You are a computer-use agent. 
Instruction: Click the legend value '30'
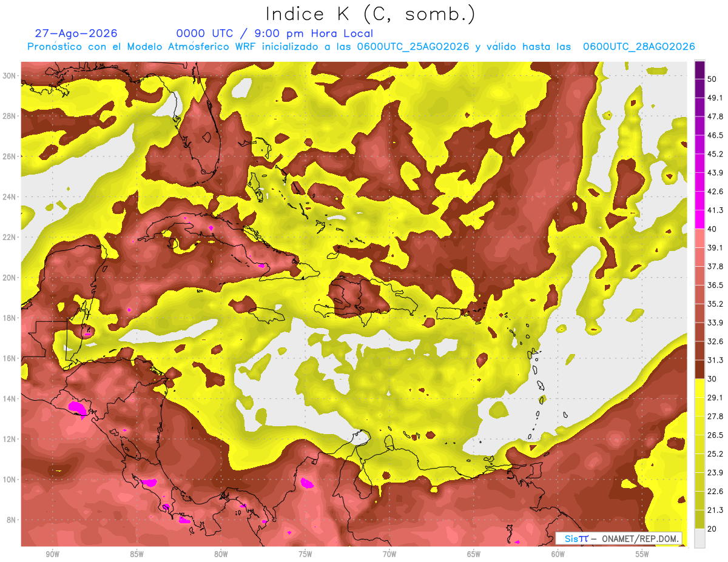point(713,378)
